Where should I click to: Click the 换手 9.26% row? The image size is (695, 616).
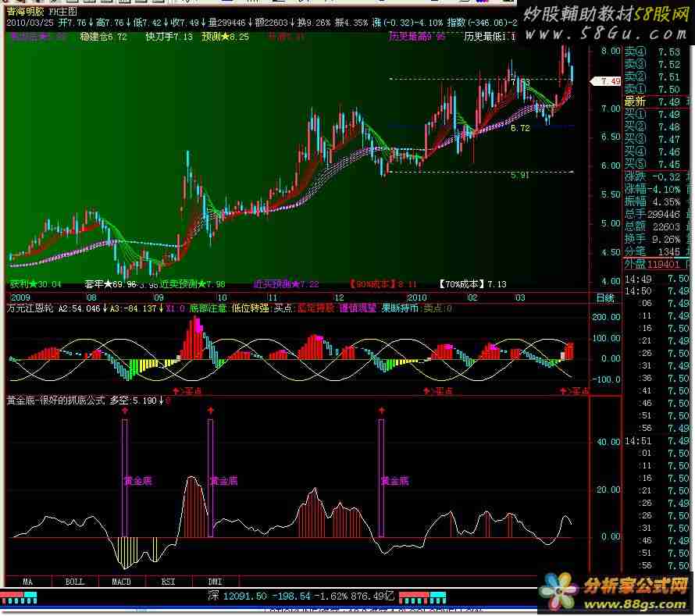653,240
